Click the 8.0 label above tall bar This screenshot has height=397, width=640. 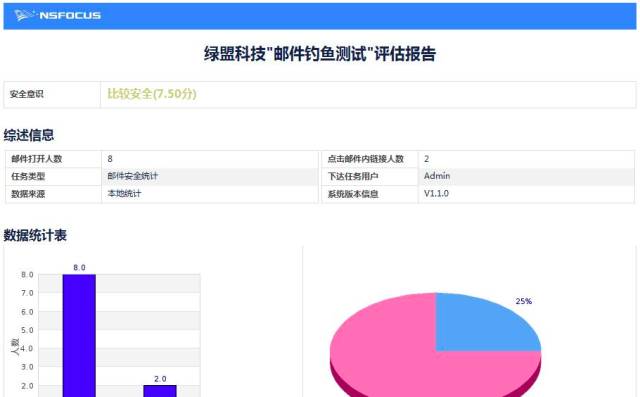[79, 268]
